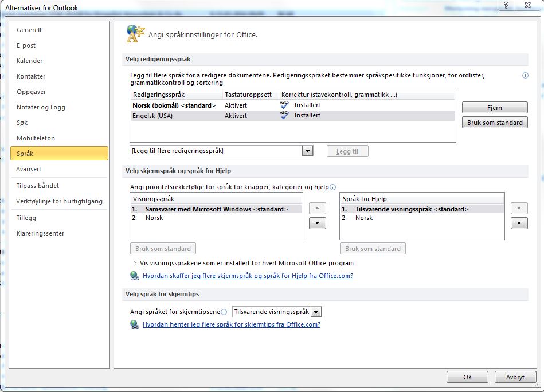The image size is (544, 392).
Task: Click Avbryt to cancel the dialog
Action: tap(515, 377)
